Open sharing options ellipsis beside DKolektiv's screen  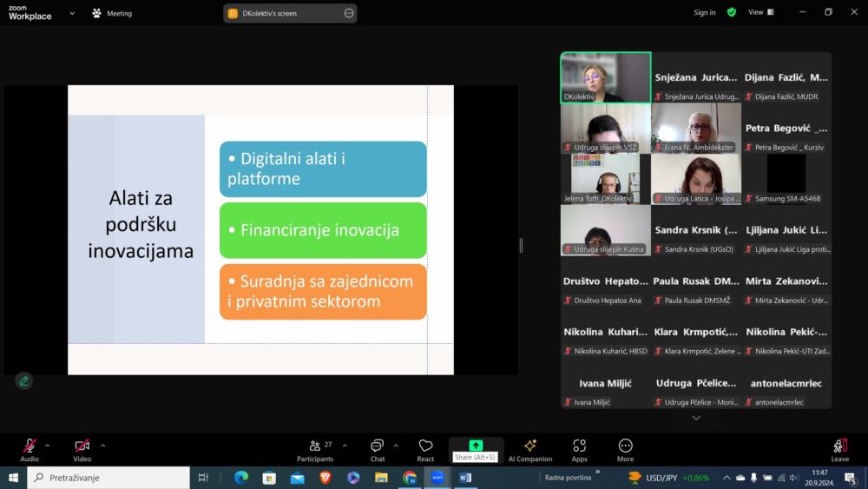point(349,13)
